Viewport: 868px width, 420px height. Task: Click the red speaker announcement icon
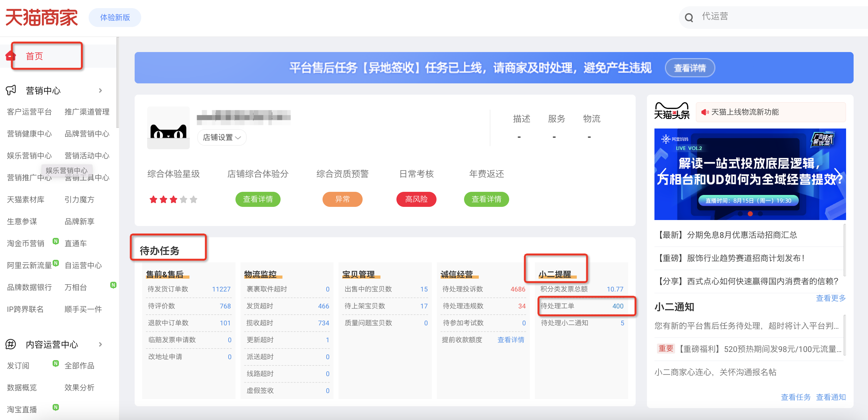click(x=705, y=112)
